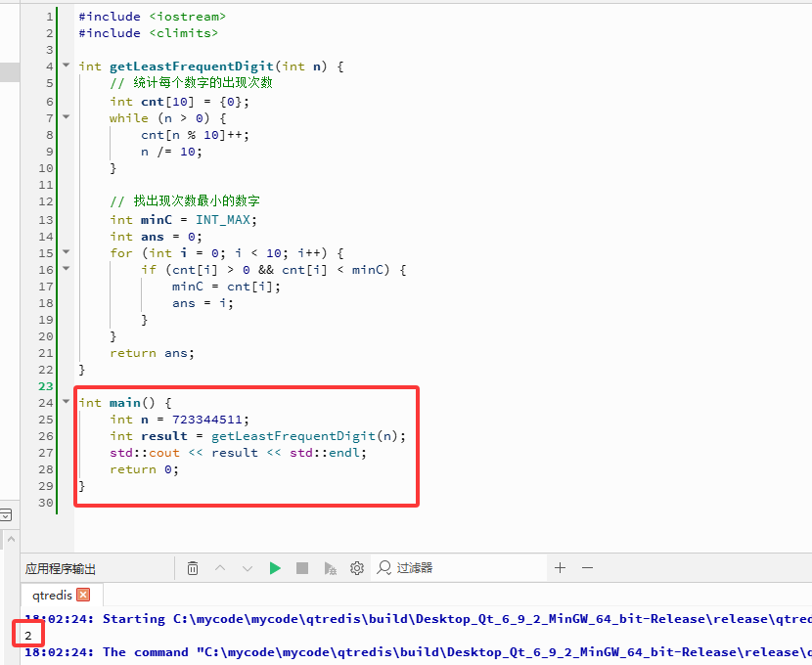Click 'INT_MAX' on line 13
This screenshot has height=665, width=812.
223,220
